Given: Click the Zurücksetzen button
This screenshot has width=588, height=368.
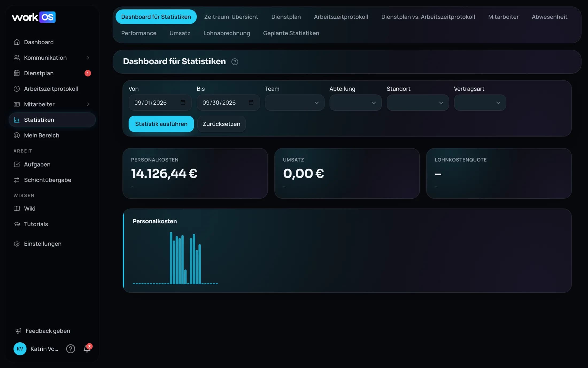Looking at the screenshot, I should pyautogui.click(x=221, y=124).
